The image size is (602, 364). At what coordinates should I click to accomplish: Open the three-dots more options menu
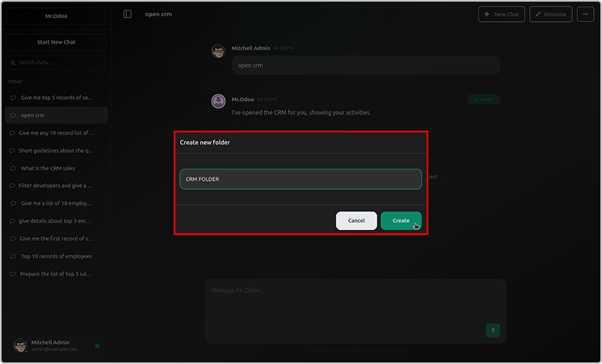(x=585, y=15)
